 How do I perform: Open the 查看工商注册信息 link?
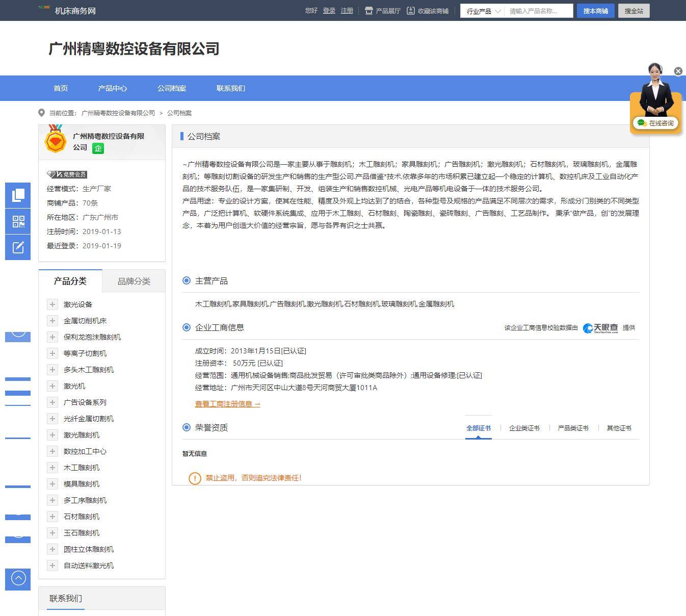point(227,404)
